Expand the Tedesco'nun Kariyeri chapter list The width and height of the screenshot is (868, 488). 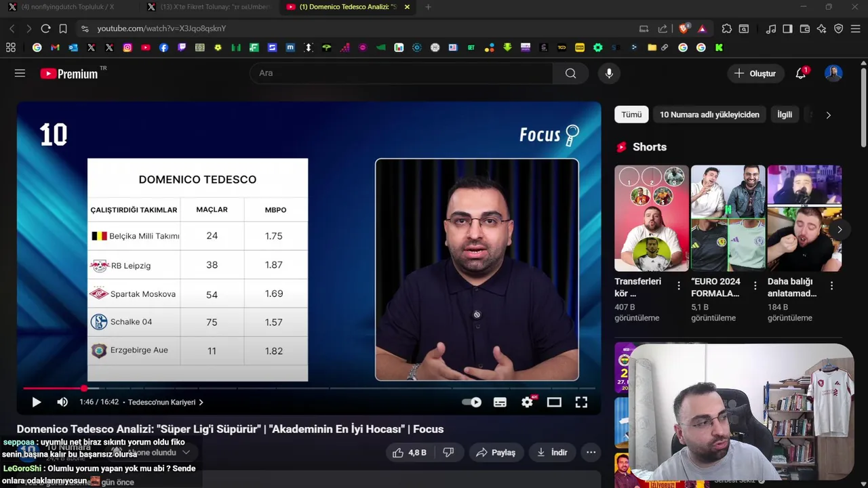click(x=166, y=402)
